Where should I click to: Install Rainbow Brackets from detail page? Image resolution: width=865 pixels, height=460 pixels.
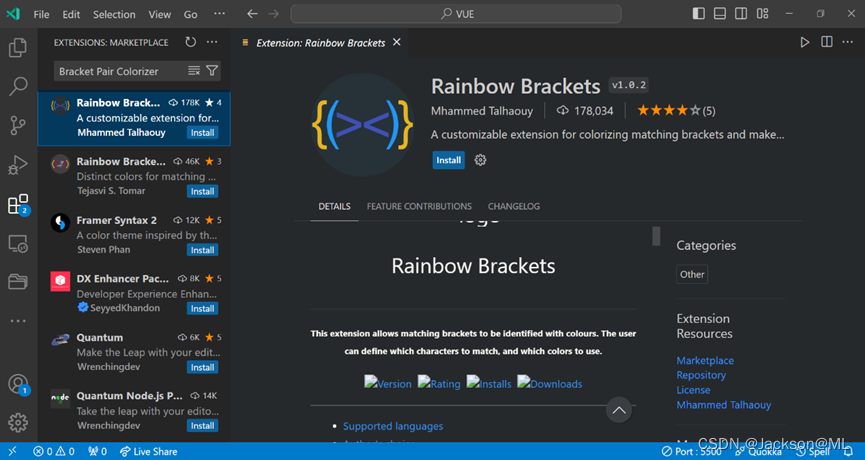448,160
